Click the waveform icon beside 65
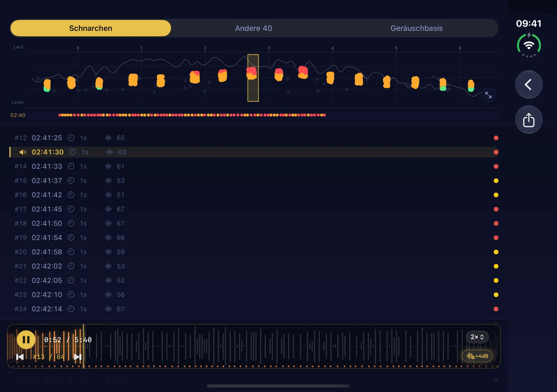 click(108, 138)
